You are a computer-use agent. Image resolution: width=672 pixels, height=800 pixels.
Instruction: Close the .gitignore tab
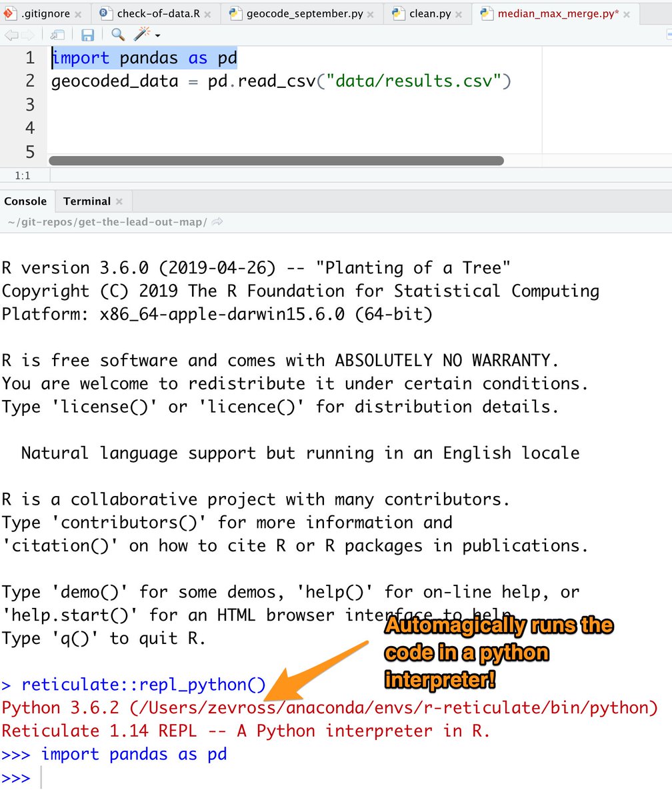78,14
